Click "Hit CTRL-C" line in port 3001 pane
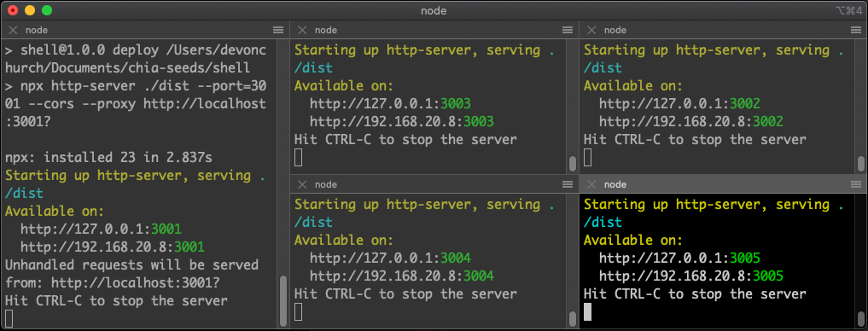The height and width of the screenshot is (331, 868). [116, 300]
